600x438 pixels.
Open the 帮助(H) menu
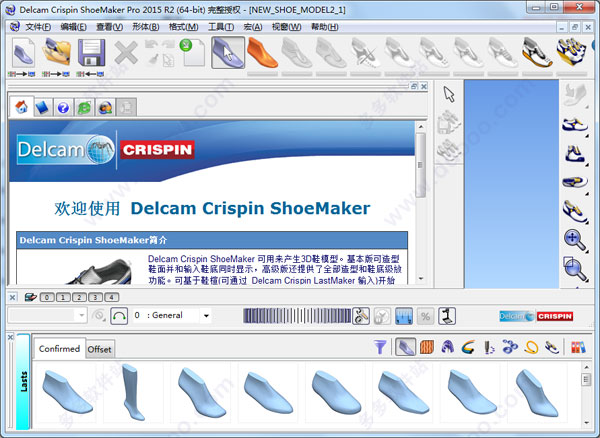(x=324, y=27)
